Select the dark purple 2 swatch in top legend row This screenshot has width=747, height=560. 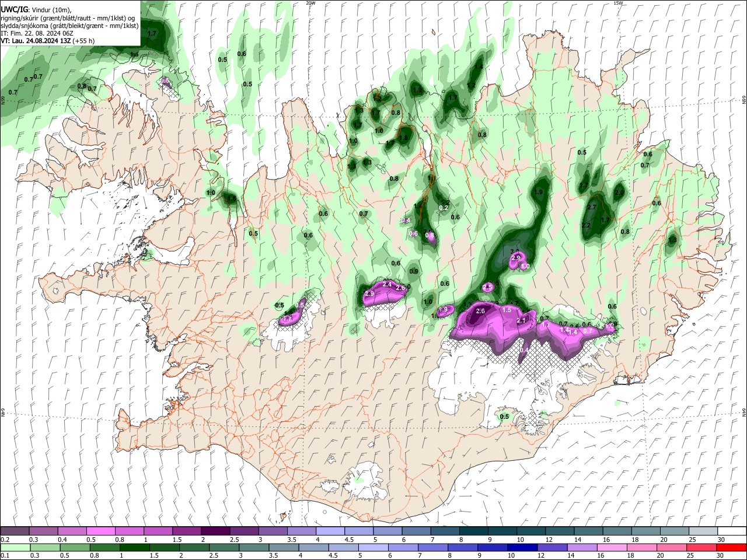pyautogui.click(x=215, y=531)
